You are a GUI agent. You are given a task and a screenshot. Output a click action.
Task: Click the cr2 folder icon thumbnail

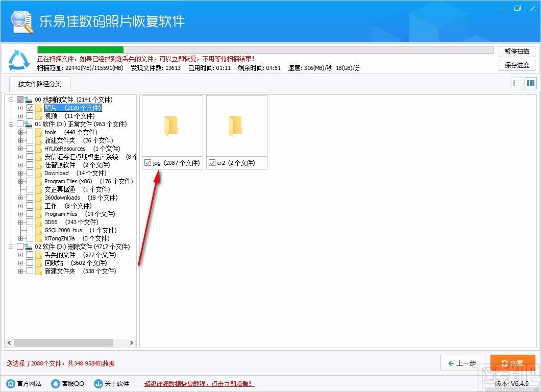[x=236, y=126]
